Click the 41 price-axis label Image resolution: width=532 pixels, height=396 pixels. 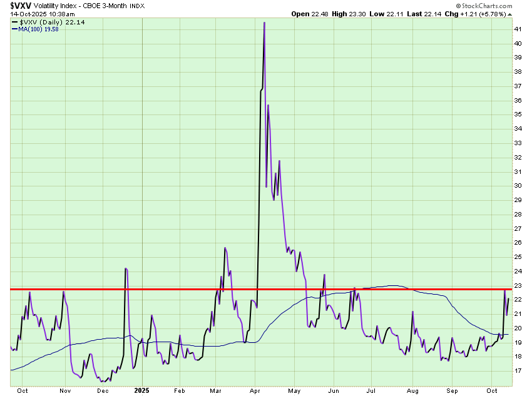click(x=518, y=29)
